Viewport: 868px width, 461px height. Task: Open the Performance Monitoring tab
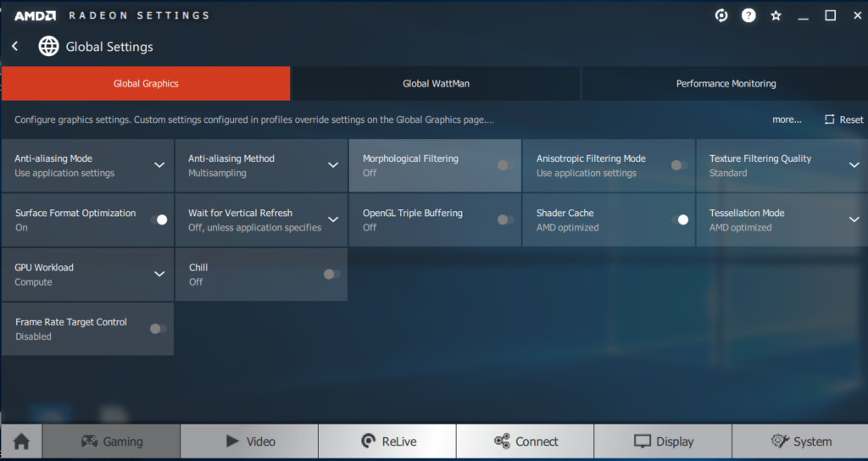(x=726, y=84)
